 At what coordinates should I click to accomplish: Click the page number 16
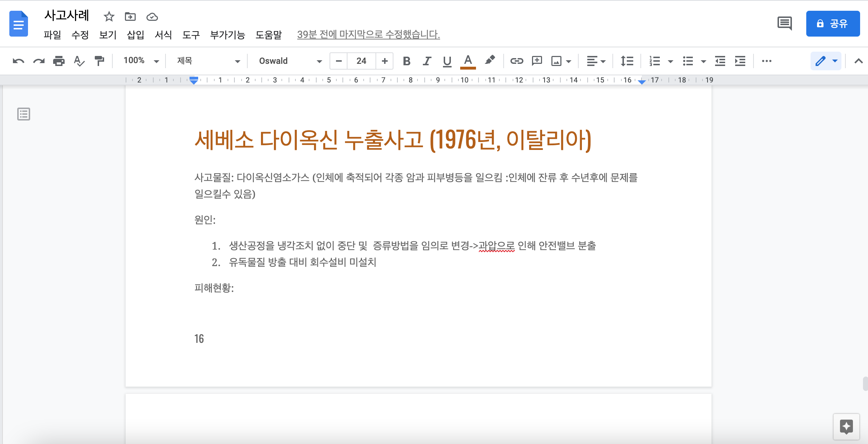[199, 339]
